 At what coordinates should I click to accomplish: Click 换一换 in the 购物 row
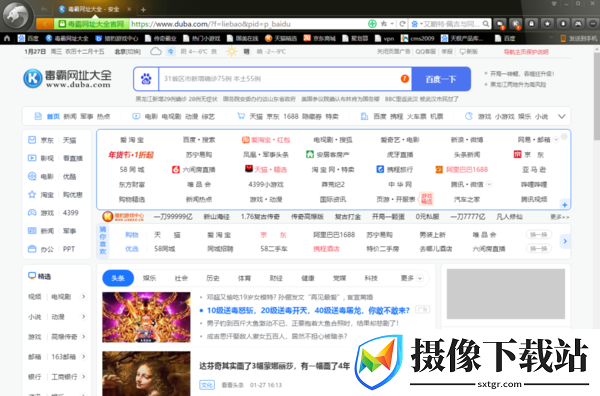point(538,235)
